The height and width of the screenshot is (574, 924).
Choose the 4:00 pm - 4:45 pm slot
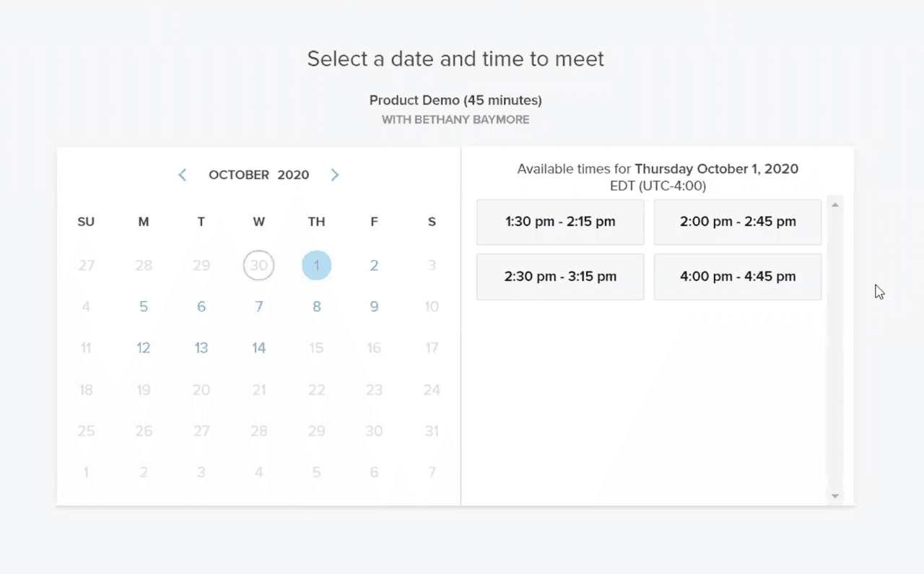737,277
